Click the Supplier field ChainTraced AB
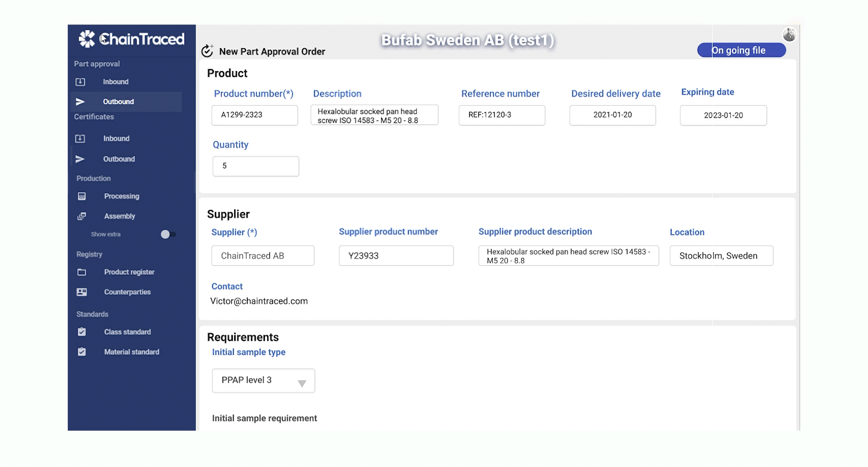 coord(263,256)
